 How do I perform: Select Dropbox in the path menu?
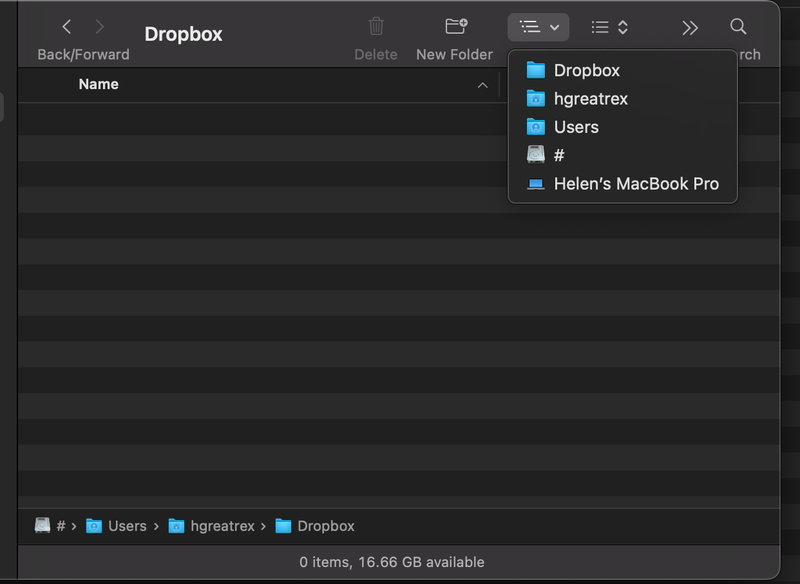(586, 70)
